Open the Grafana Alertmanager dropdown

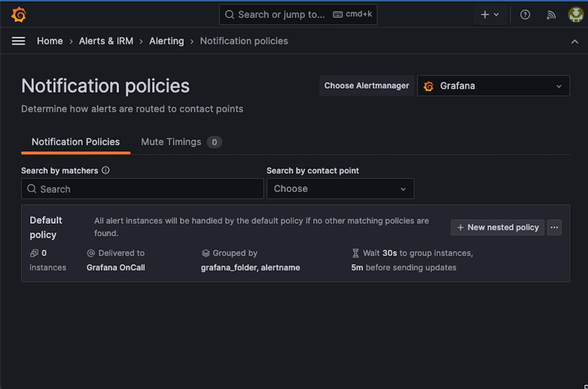point(494,86)
